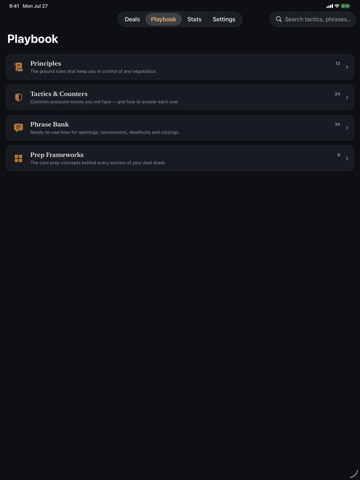The image size is (360, 480).
Task: Open Tactics & Counters via chevron arrow
Action: [x=347, y=97]
